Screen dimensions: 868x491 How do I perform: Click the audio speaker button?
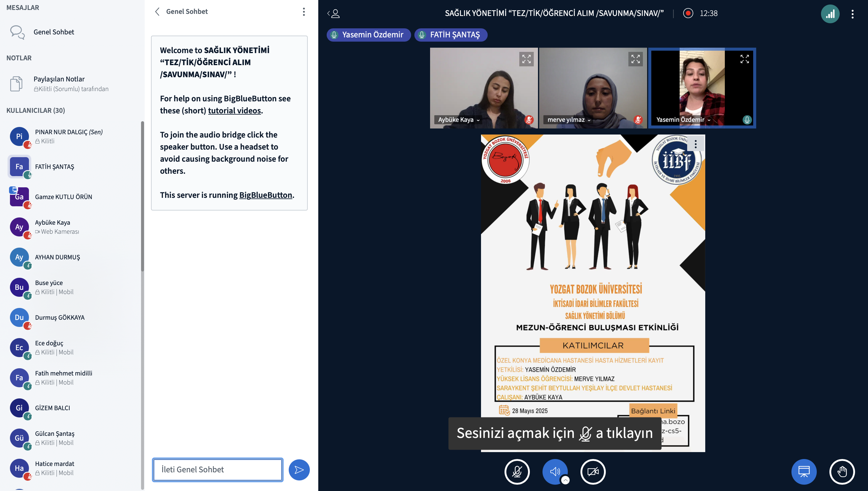point(555,471)
